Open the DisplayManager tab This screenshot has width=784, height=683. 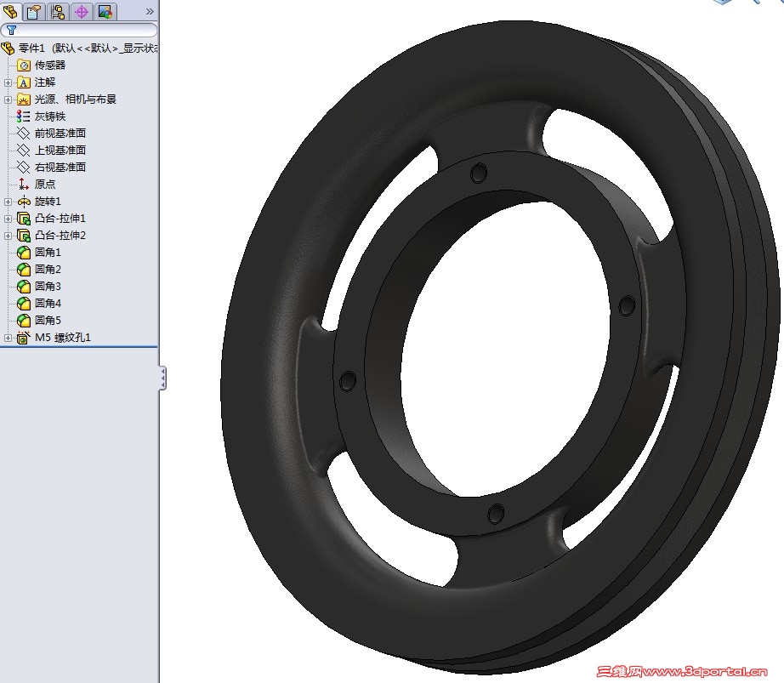coord(105,12)
